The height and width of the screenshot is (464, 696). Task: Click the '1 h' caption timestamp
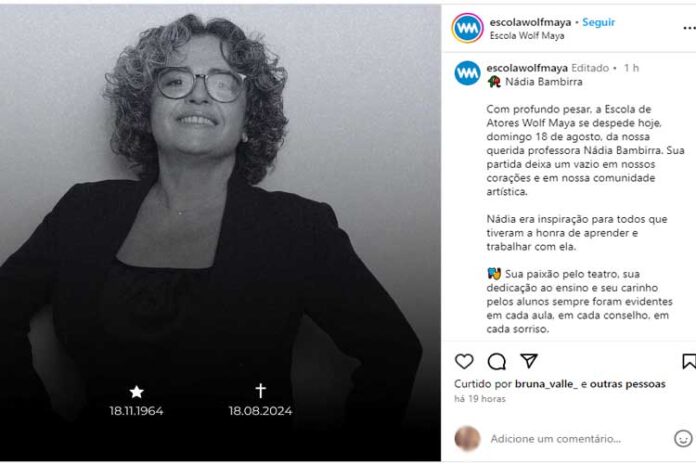631,67
